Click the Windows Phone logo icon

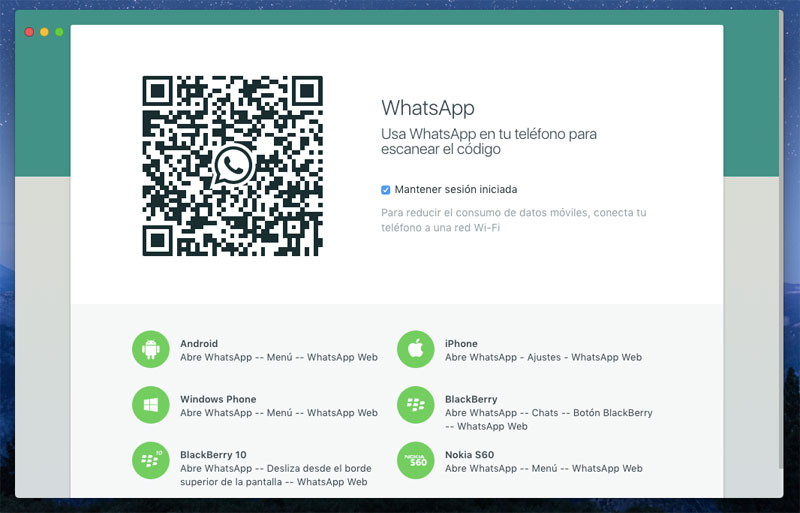pyautogui.click(x=151, y=405)
